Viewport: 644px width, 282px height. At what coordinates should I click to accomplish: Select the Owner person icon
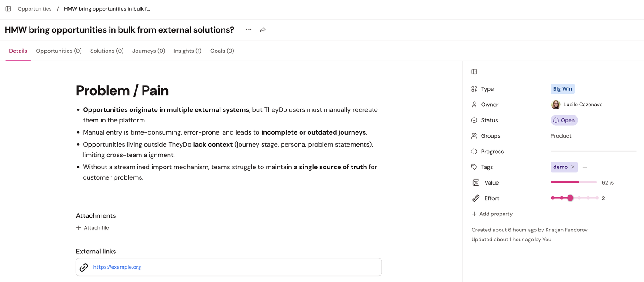474,104
